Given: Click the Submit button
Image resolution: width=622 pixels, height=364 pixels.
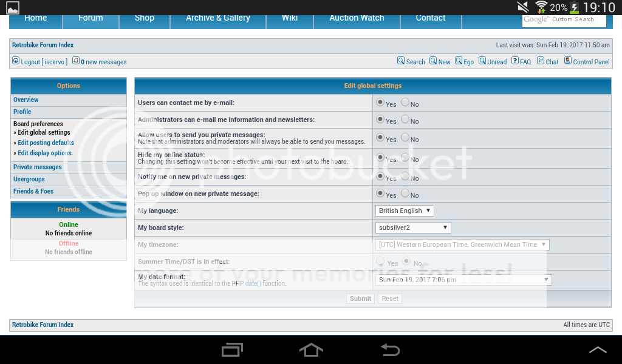Looking at the screenshot, I should tap(361, 298).
